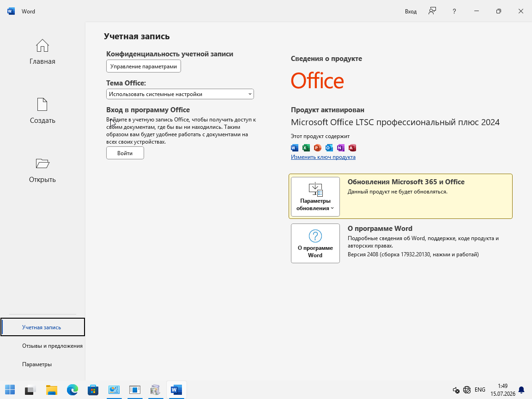Open Microsoft Store from the taskbar

[x=93, y=390]
